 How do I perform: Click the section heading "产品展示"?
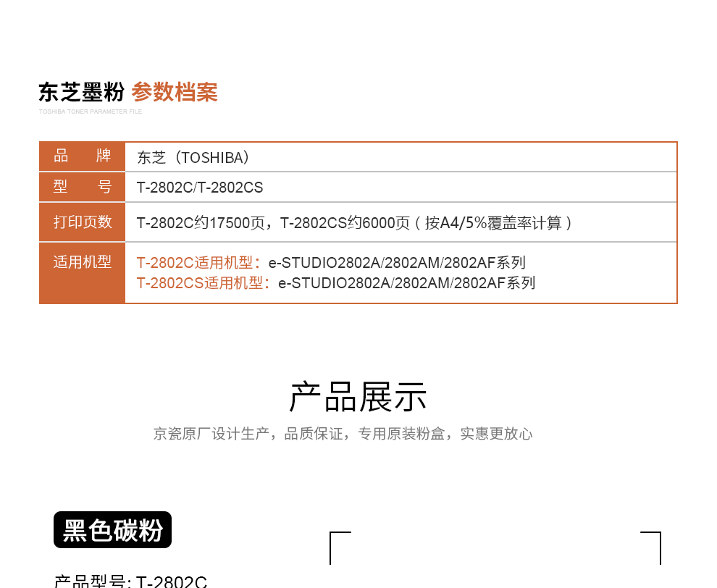358,397
